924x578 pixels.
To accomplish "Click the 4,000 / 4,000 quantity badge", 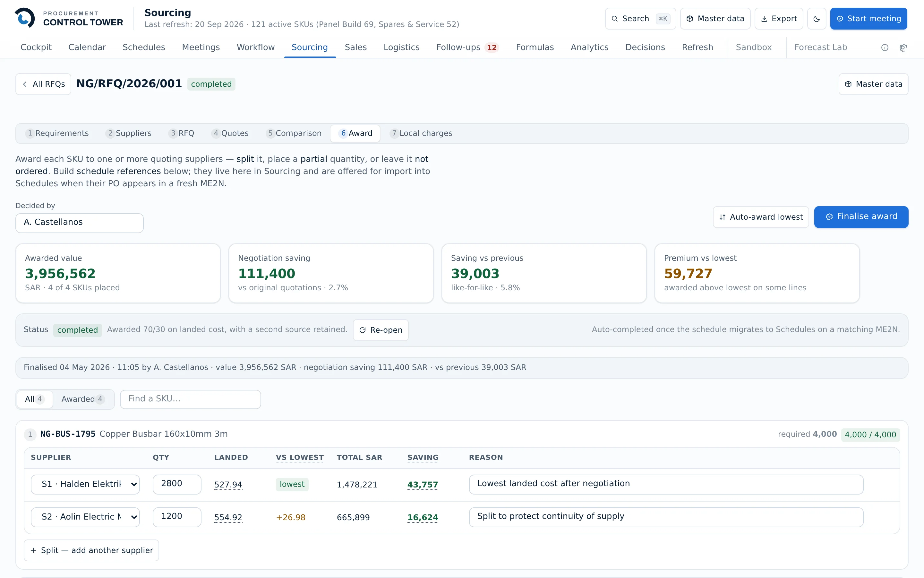I will [870, 435].
